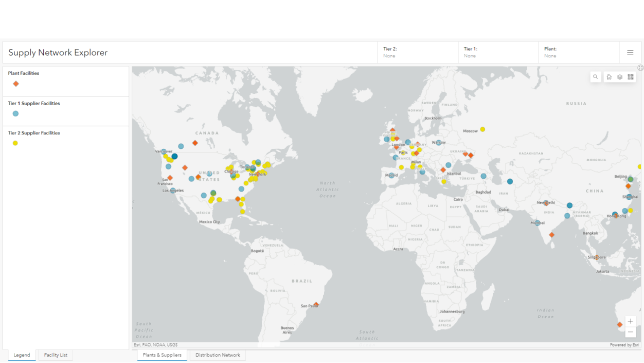Zoom in with the plus button
Image resolution: width=644 pixels, height=363 pixels.
[630, 322]
